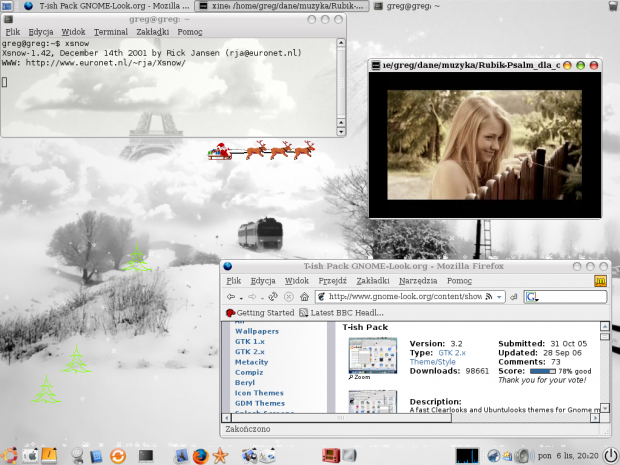Click the first T-ish Pack screenshot thumbnail
The image size is (620, 465).
372,355
